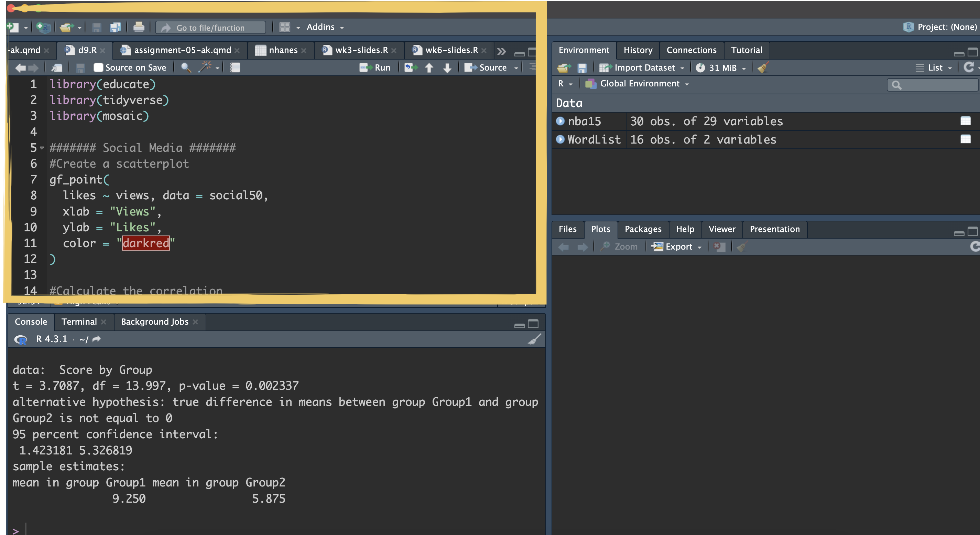980x535 pixels.
Task: Click the clear environment broom icon
Action: click(x=763, y=68)
